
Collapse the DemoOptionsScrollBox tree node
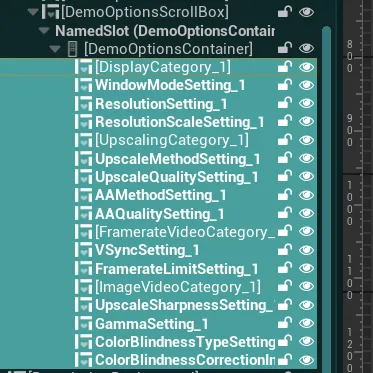33,12
